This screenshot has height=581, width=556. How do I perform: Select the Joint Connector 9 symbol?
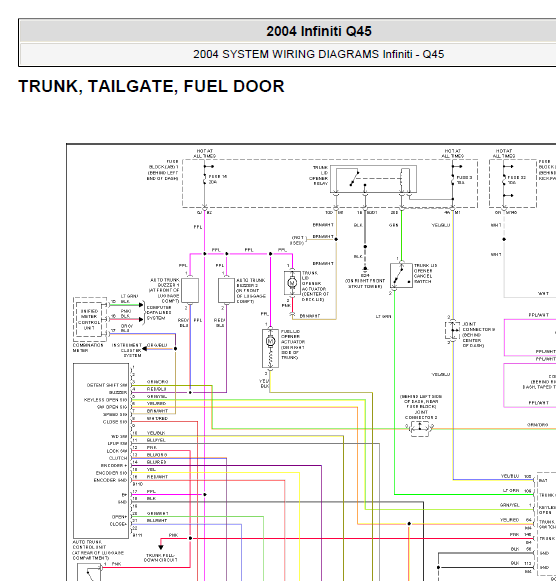pos(452,331)
